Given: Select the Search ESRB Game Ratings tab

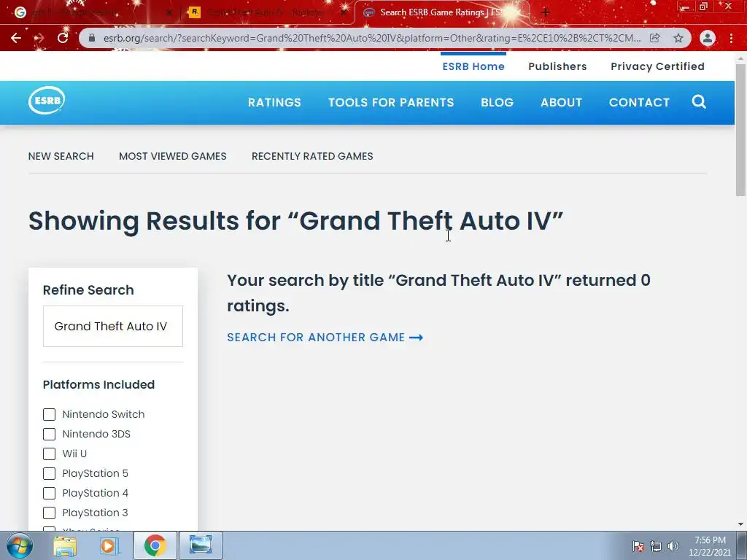Looking at the screenshot, I should pyautogui.click(x=441, y=12).
